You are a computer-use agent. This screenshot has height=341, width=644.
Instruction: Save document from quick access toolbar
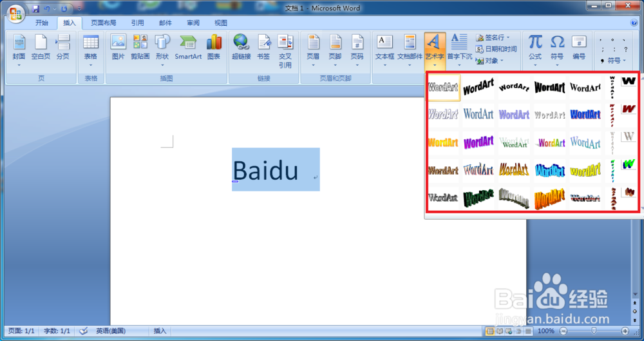pos(35,8)
